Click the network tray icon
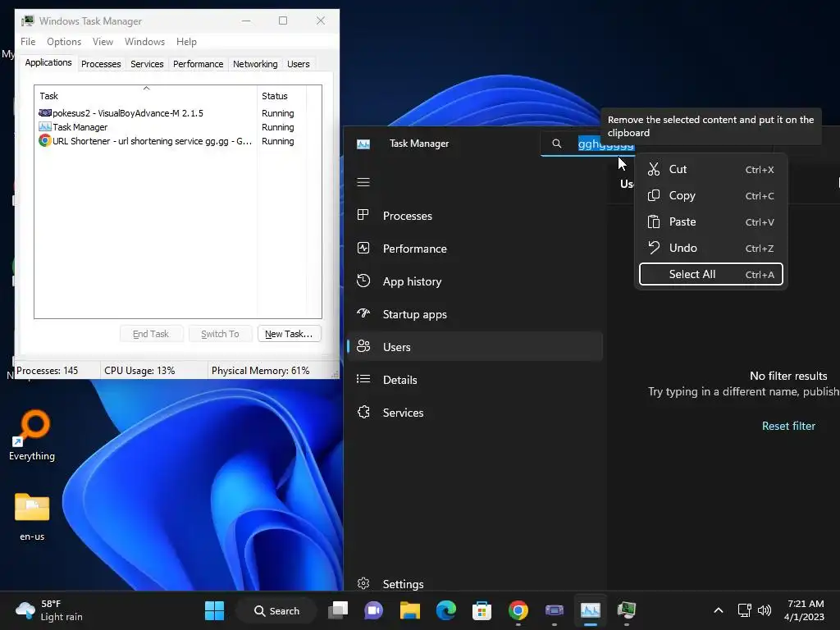 (744, 610)
